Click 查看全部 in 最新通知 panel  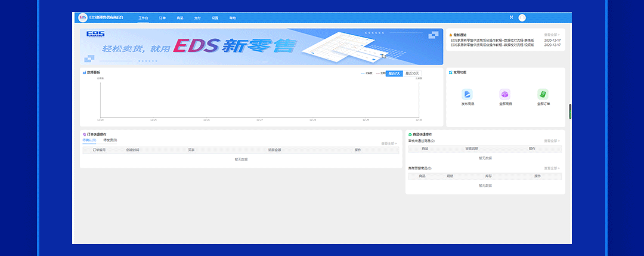coord(552,35)
